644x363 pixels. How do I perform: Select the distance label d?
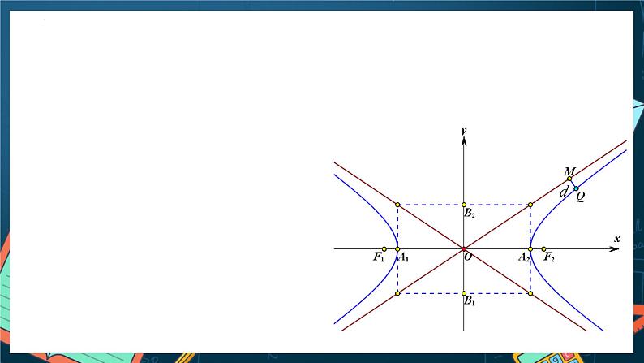563,192
